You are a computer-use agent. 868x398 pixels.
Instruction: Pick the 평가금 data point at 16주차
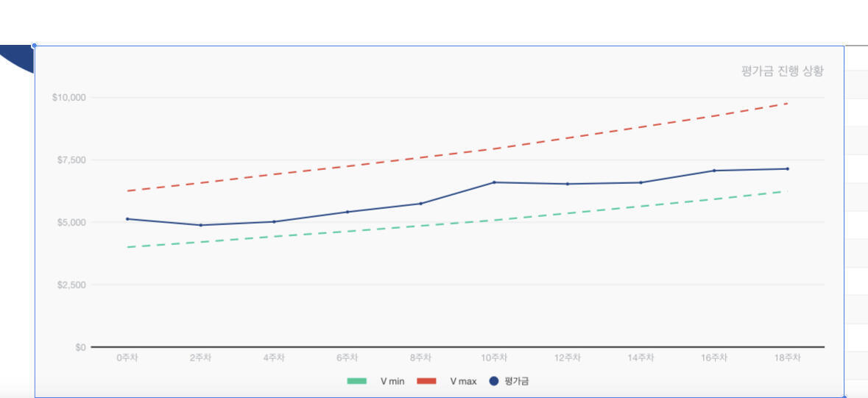click(714, 171)
